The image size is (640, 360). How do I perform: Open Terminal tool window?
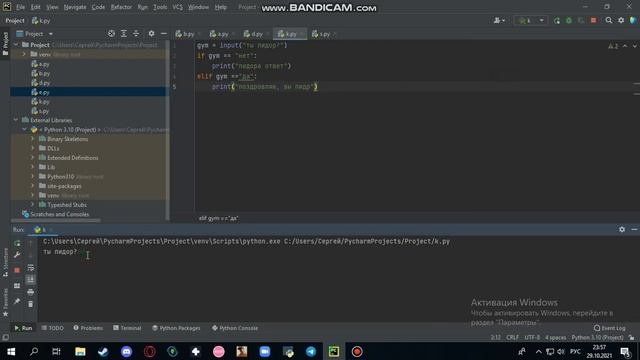click(127, 328)
